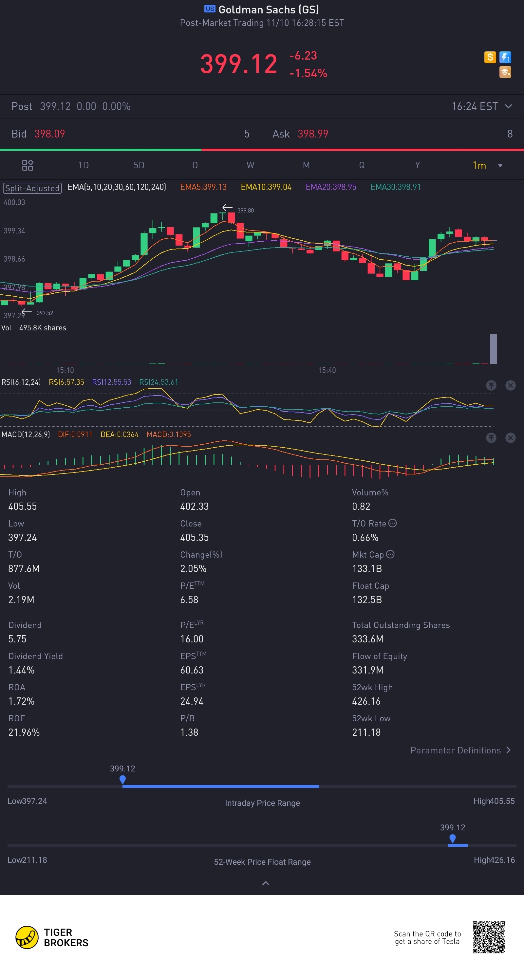Tap the orange layers badge icon
524x980 pixels.
pos(505,72)
